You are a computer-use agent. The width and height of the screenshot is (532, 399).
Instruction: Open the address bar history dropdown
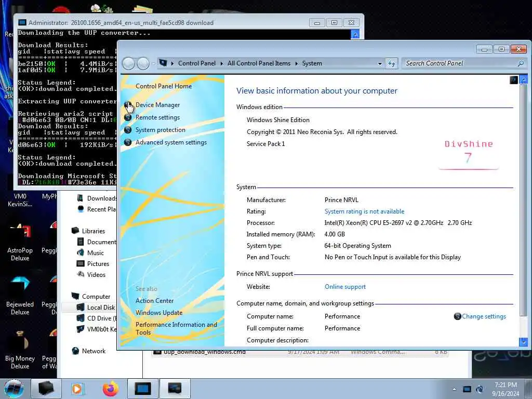click(380, 63)
